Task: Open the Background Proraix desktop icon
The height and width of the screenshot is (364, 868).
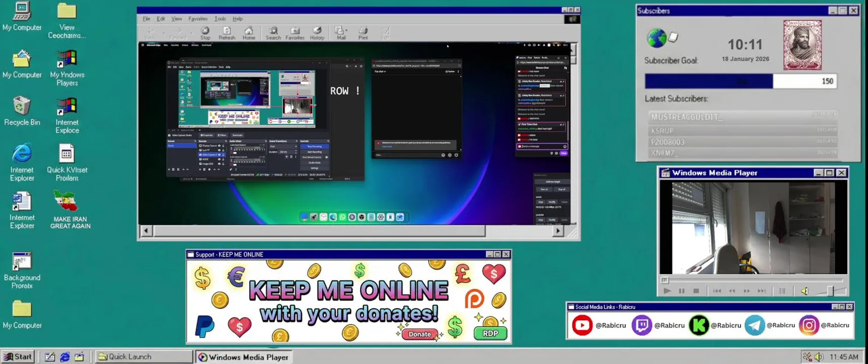Action: tap(22, 270)
